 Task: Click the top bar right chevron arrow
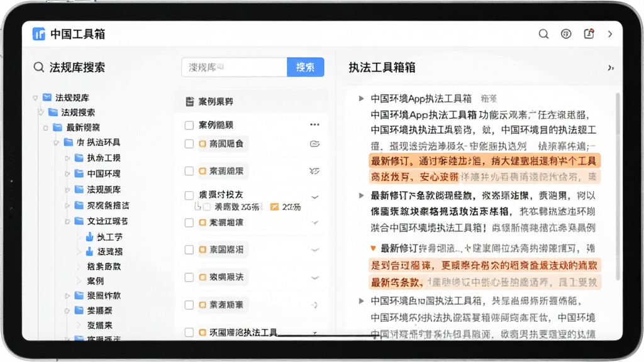(x=610, y=34)
